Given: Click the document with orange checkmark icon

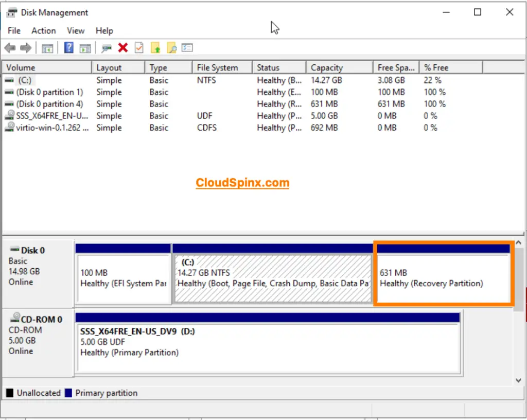Looking at the screenshot, I should tap(139, 47).
